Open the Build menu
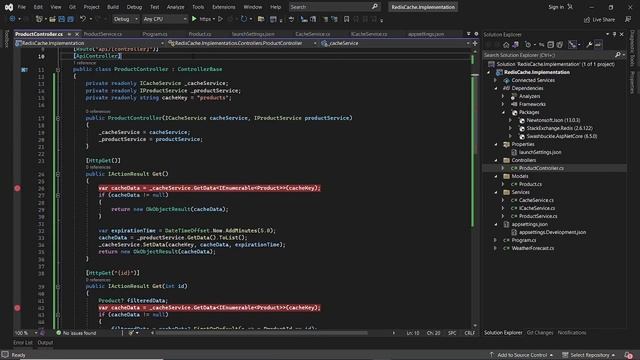This screenshot has width=640, height=360. point(113,7)
